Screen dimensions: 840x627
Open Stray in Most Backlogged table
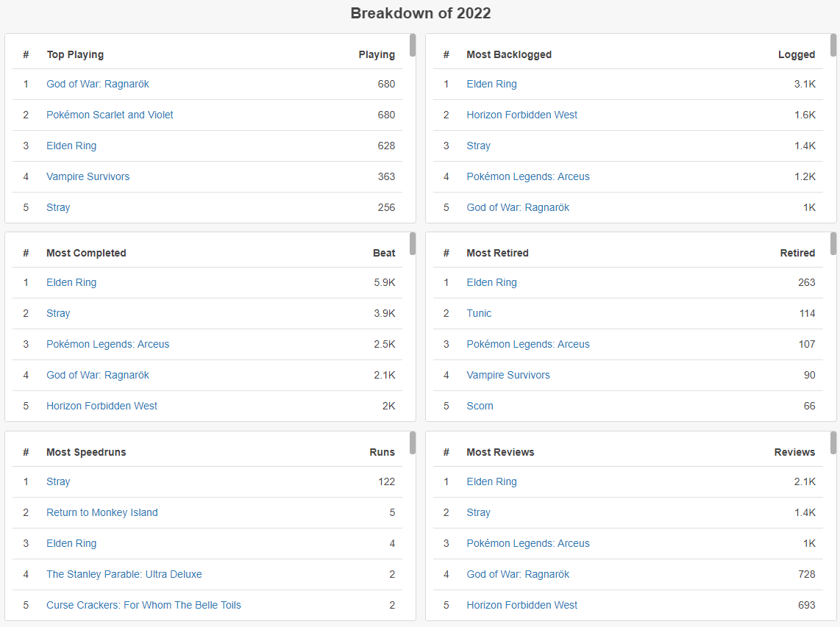click(x=478, y=146)
